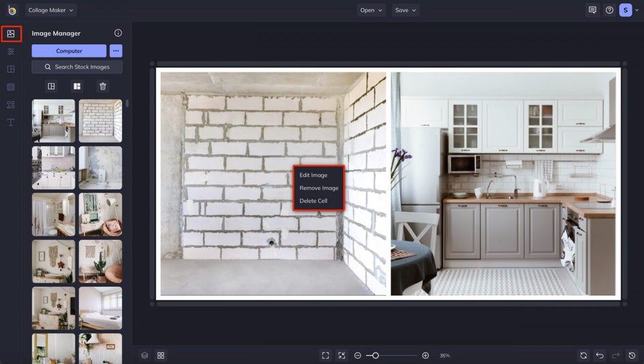Viewport: 644px width, 364px height.
Task: Open the Collage Maker dropdown
Action: tap(51, 10)
